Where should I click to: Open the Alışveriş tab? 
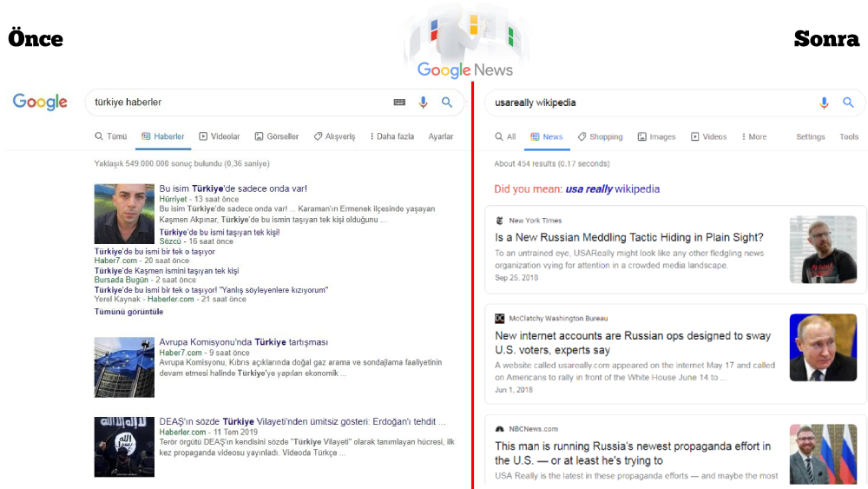coord(334,136)
